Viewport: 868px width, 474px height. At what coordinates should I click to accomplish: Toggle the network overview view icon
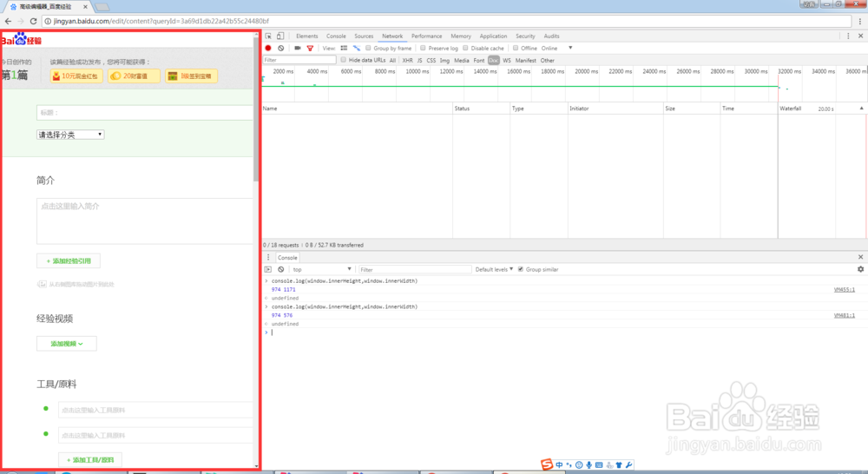[x=357, y=48]
